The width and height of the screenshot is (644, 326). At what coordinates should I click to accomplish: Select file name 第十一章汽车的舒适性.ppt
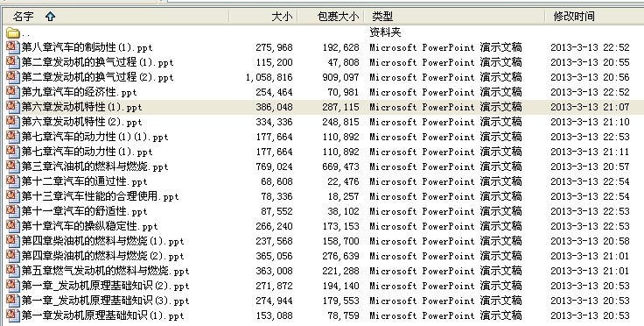85,211
